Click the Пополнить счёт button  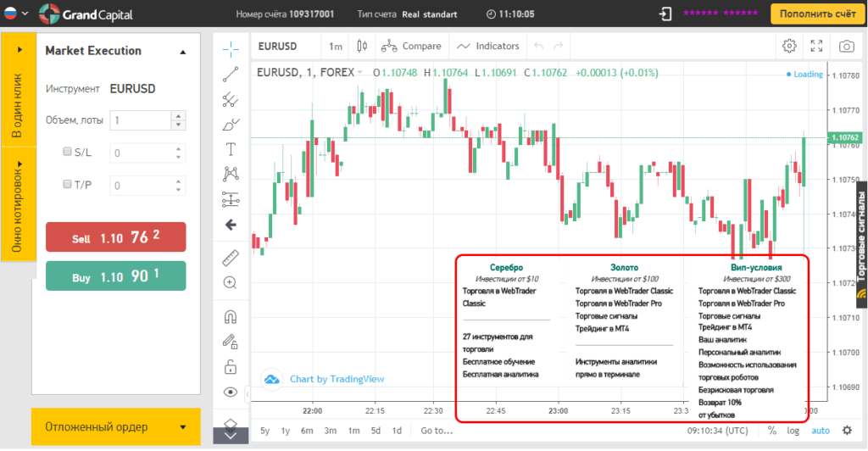click(815, 14)
